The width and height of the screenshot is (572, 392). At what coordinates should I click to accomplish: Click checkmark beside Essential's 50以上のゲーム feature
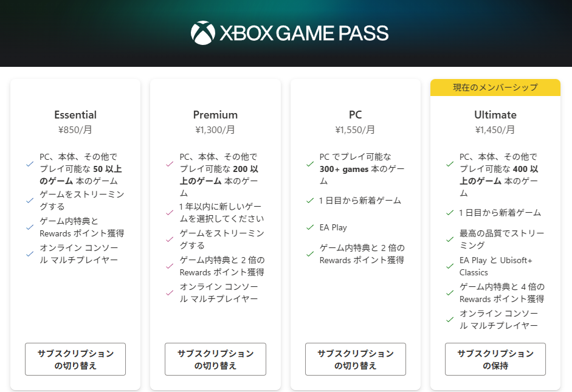(30, 164)
